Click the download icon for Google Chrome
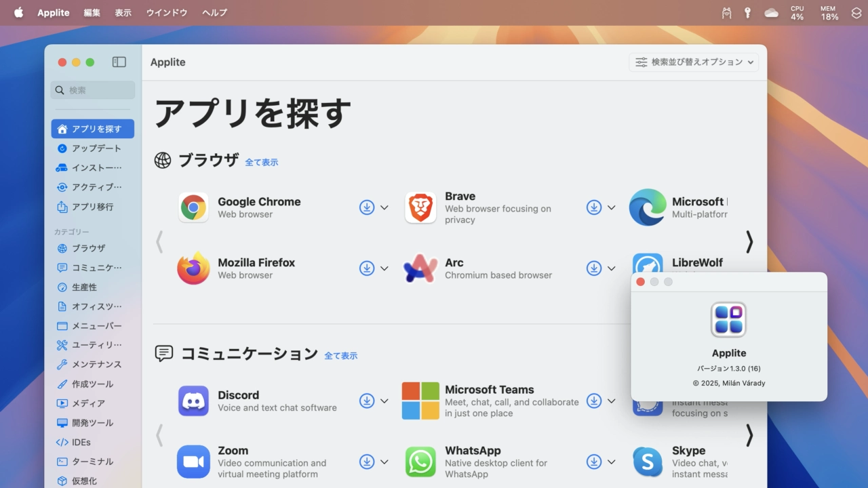This screenshot has width=868, height=488. (367, 207)
